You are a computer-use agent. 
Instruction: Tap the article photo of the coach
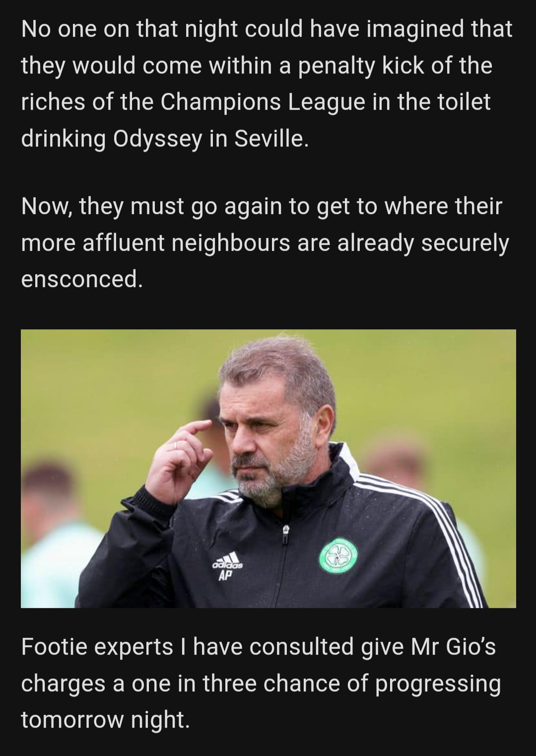click(x=268, y=468)
